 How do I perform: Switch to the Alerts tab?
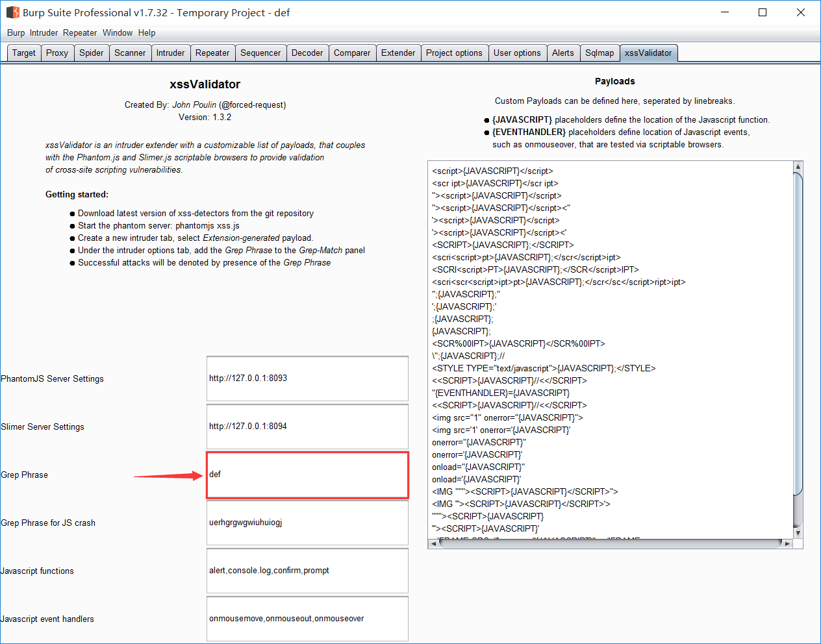[563, 53]
